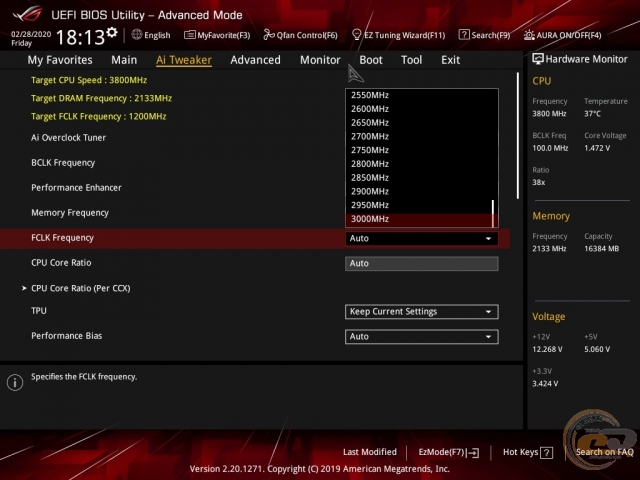Switch to Main tab

[x=124, y=60]
